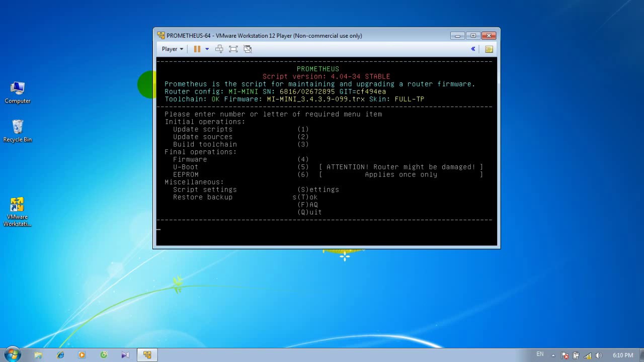
Task: Click the 'Applies once only' note
Action: (401, 174)
